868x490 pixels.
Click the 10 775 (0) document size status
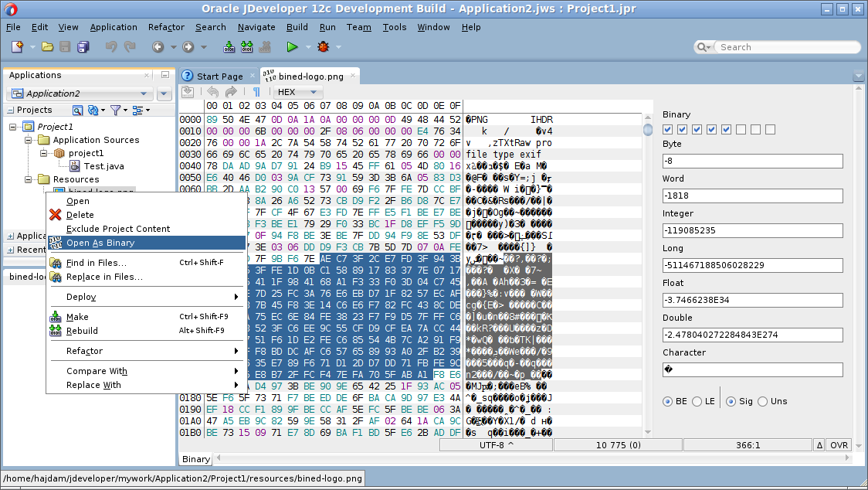[x=619, y=445]
